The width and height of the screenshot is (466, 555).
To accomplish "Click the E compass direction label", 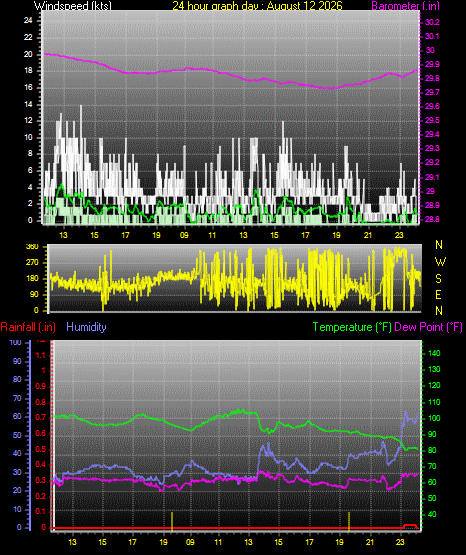I will [x=438, y=294].
